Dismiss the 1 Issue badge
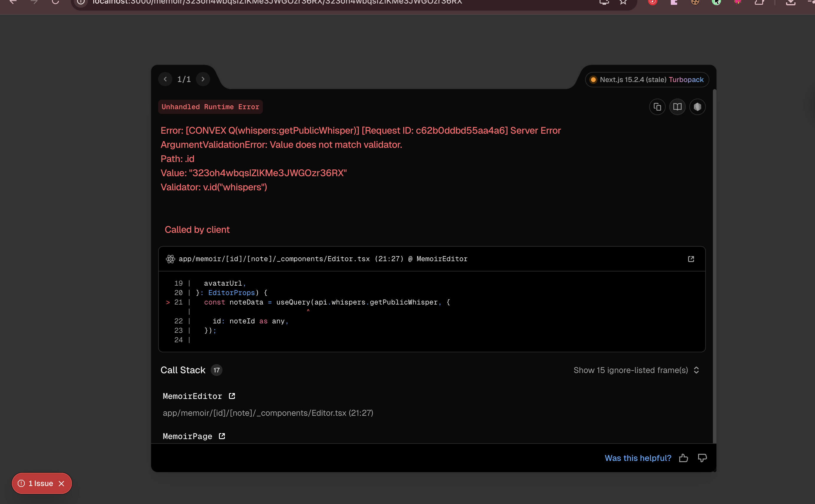Image resolution: width=815 pixels, height=504 pixels. pyautogui.click(x=61, y=483)
